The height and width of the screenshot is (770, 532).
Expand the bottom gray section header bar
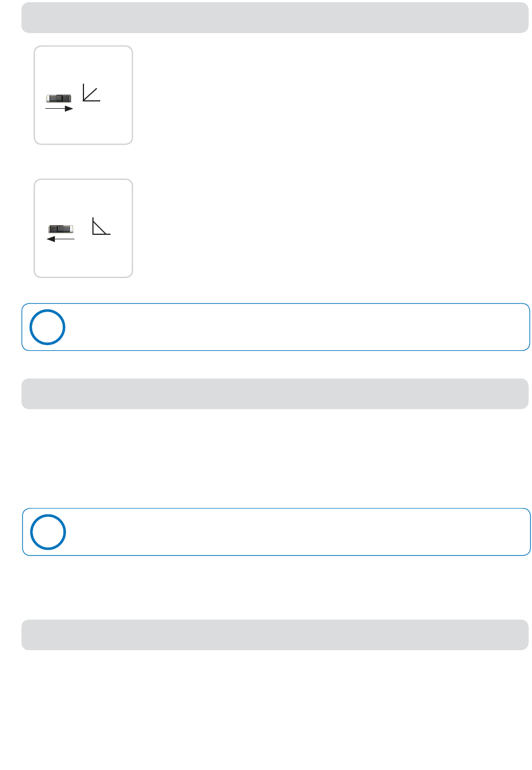click(x=275, y=634)
